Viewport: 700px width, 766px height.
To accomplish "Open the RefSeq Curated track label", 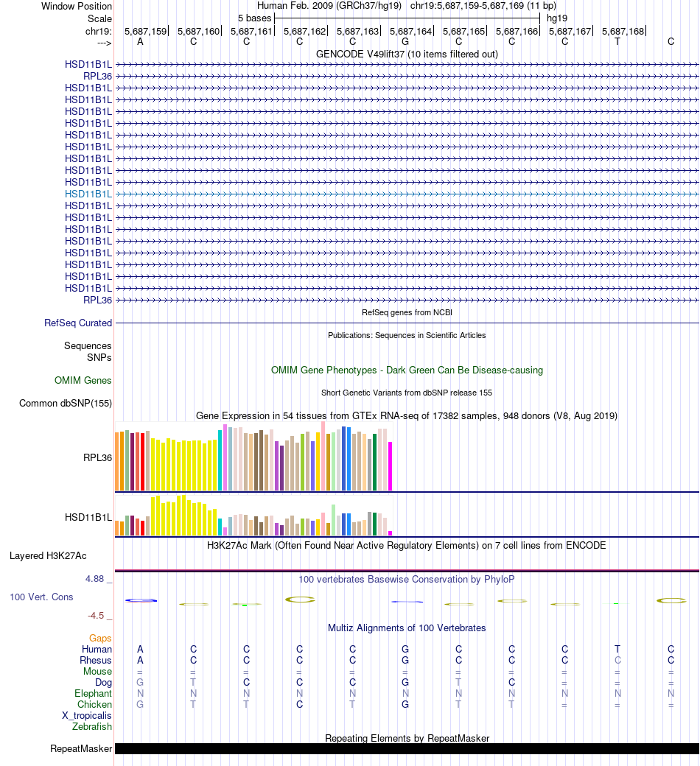I will pyautogui.click(x=78, y=323).
